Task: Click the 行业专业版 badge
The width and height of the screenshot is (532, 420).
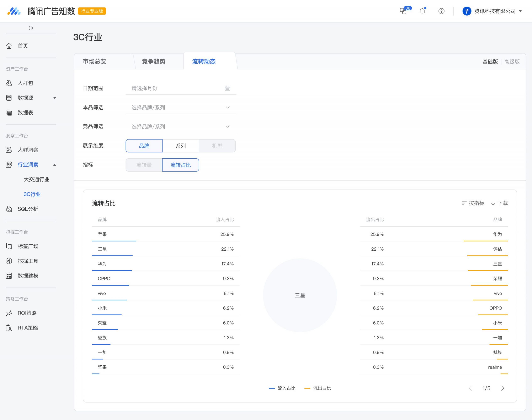Action: 92,11
